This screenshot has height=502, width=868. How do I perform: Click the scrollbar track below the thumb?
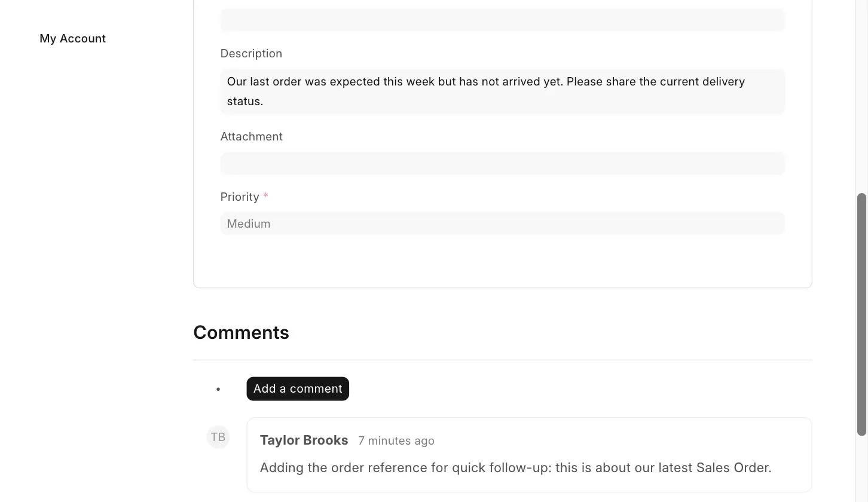tap(862, 469)
